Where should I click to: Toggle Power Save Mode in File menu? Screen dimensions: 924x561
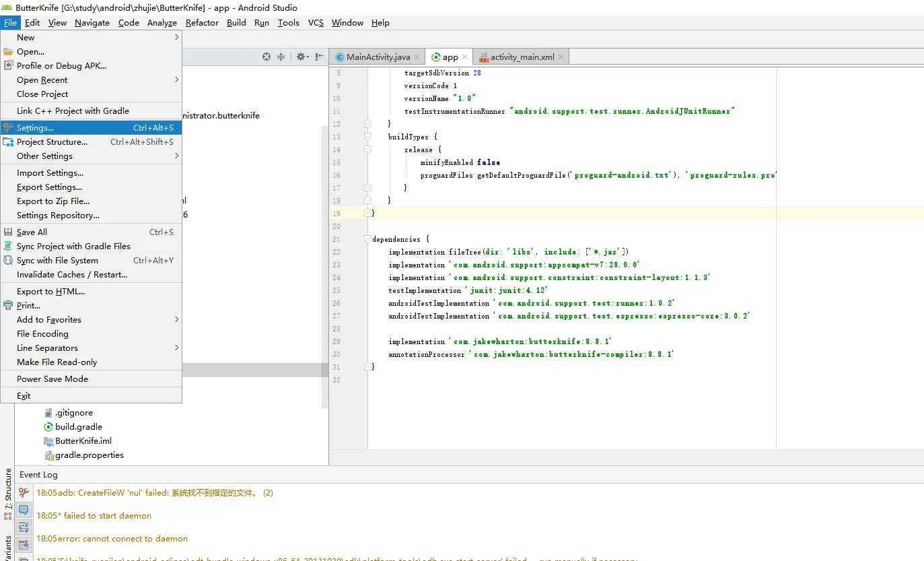coord(91,378)
